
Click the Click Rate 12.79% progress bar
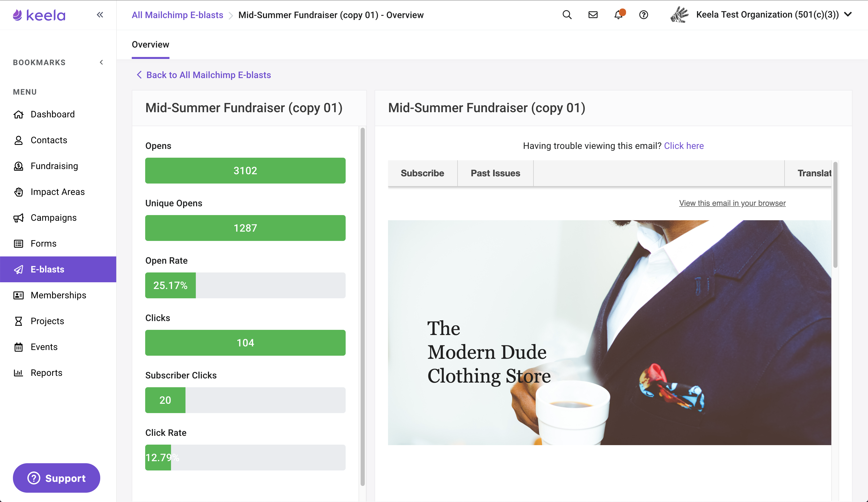(x=245, y=458)
